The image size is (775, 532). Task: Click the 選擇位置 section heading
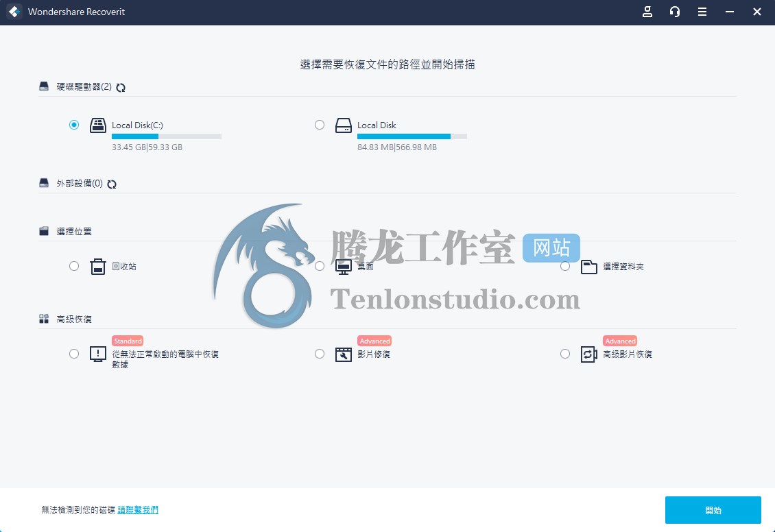click(x=74, y=231)
